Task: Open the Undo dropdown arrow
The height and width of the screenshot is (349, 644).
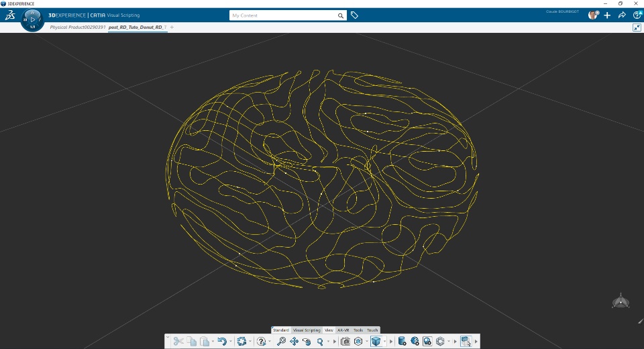Action: (230, 341)
